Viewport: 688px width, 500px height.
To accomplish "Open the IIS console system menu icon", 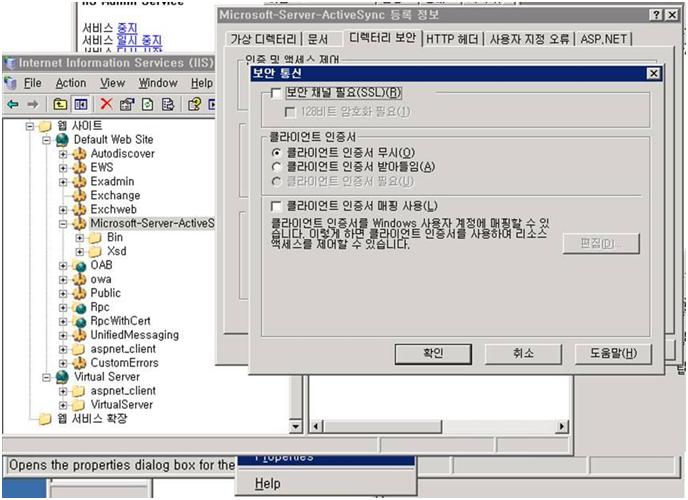I will (10, 82).
